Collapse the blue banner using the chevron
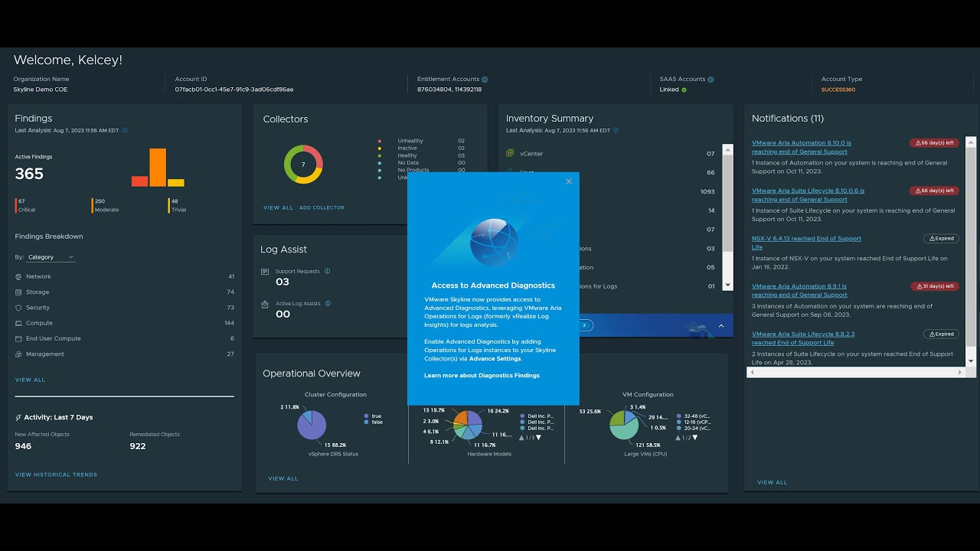Screen dimensions: 980x551 coord(720,325)
